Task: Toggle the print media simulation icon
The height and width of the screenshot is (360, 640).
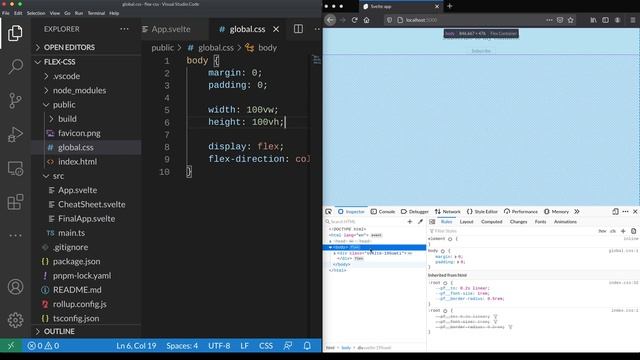Action: pyautogui.click(x=633, y=231)
